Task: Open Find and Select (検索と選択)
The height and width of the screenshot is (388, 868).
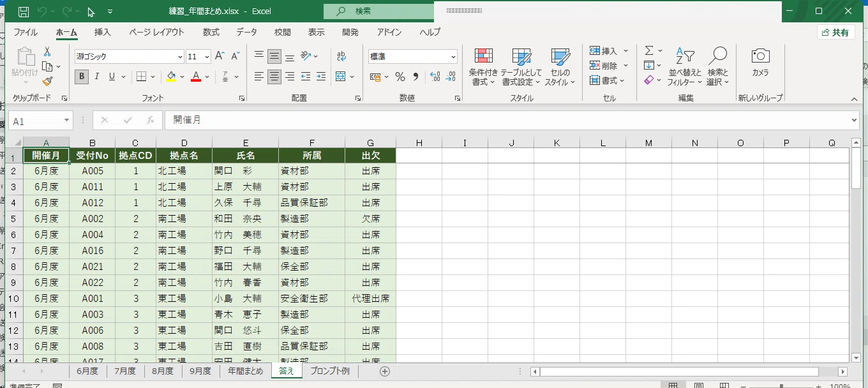Action: (718, 68)
